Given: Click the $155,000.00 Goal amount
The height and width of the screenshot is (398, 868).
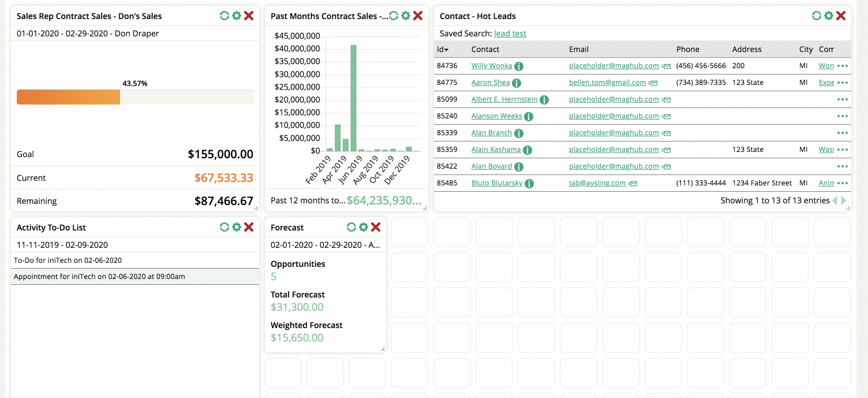Looking at the screenshot, I should [x=220, y=154].
